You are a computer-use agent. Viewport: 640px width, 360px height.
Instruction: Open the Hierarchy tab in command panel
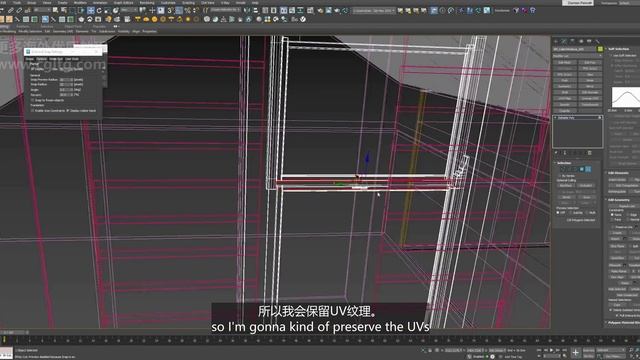(x=572, y=41)
